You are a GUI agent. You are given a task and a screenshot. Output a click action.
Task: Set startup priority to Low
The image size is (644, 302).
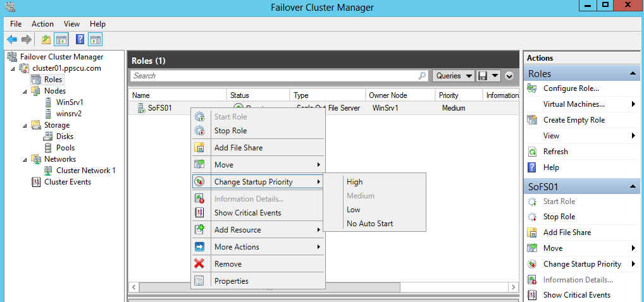375,210
